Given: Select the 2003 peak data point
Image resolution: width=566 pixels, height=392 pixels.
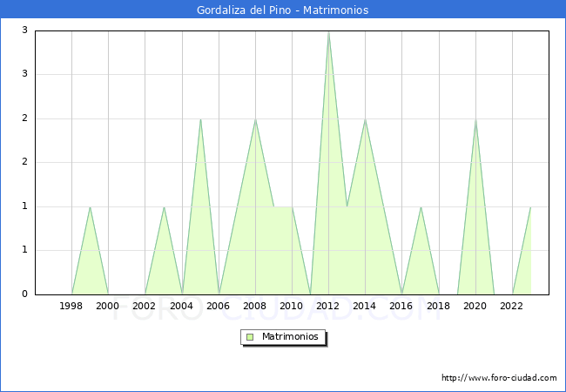Looking at the screenshot, I should click(x=164, y=206).
